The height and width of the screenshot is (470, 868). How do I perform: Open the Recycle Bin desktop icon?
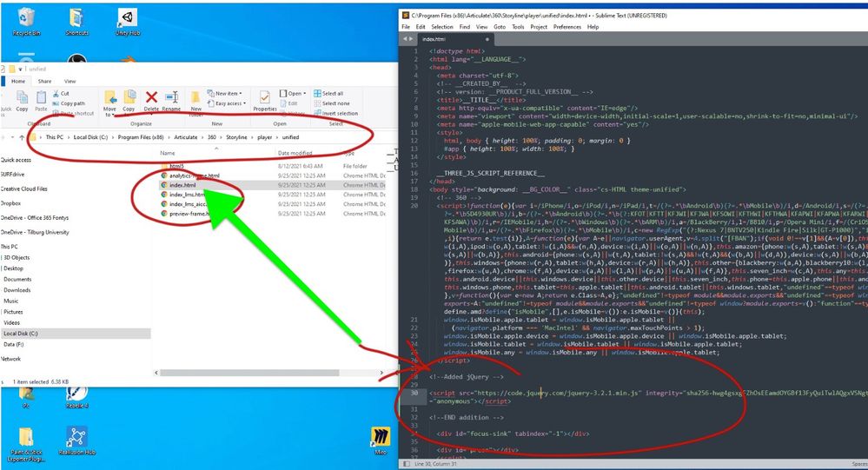click(26, 22)
